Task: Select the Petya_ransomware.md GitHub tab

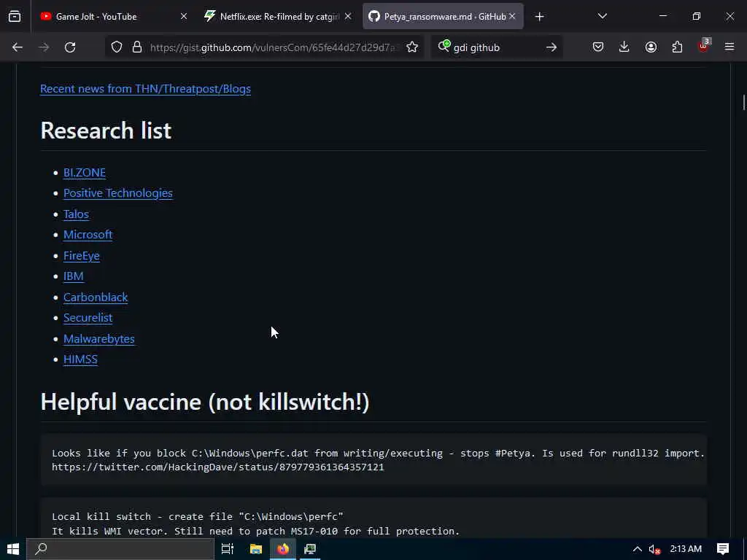Action: tap(443, 17)
